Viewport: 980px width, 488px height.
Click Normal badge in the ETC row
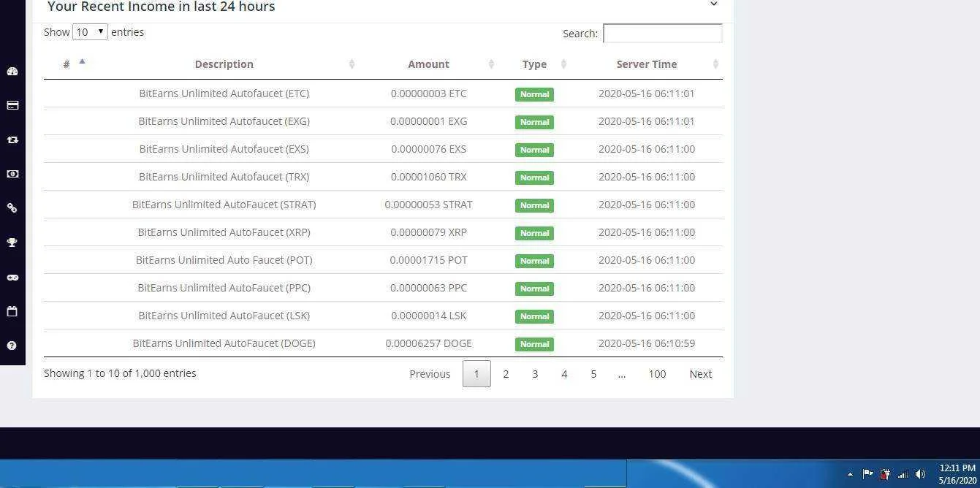click(x=534, y=94)
